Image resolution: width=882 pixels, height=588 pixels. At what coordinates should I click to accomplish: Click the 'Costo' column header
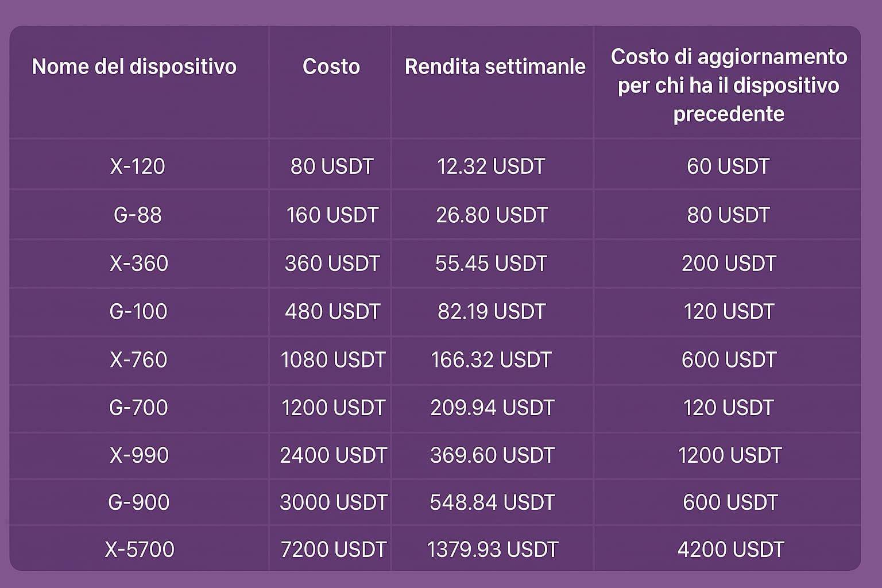[331, 67]
